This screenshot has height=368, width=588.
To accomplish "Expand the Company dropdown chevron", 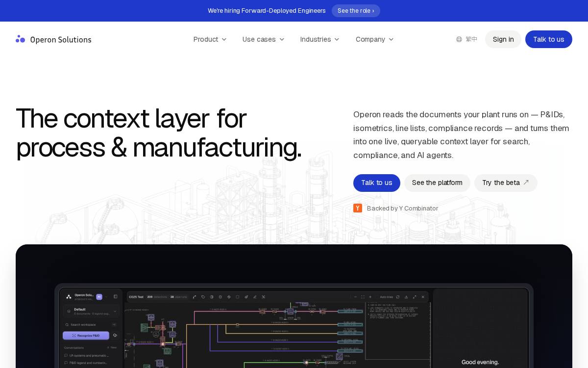I will pyautogui.click(x=391, y=39).
